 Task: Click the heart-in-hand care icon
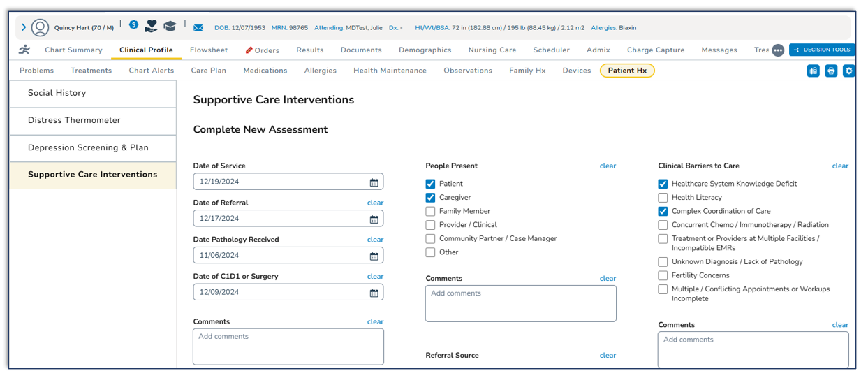pyautogui.click(x=151, y=27)
